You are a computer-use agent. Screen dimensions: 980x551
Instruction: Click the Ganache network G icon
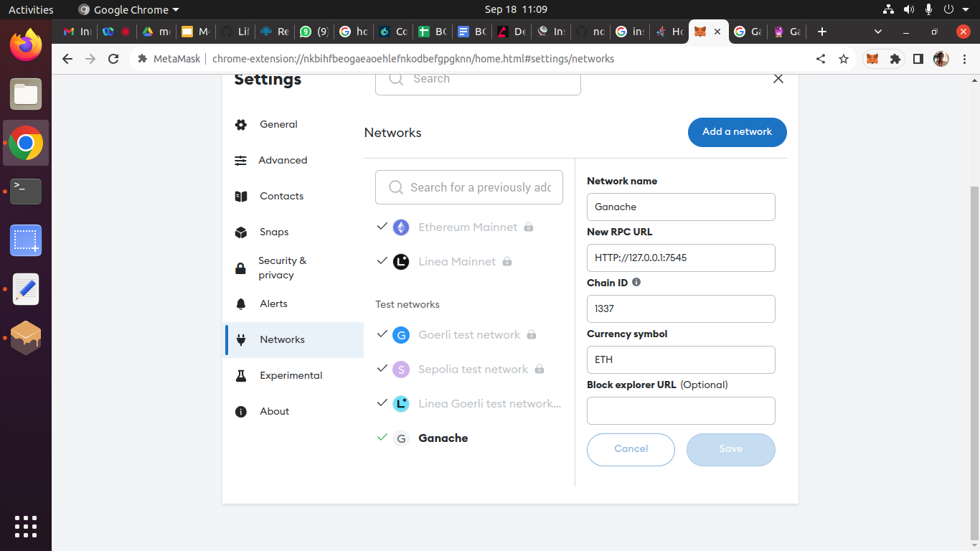(401, 438)
